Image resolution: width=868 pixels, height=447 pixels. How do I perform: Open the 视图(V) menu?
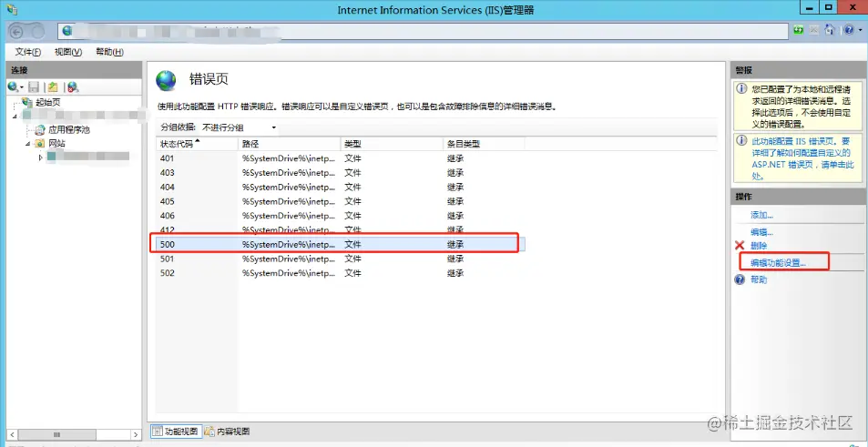pos(68,52)
